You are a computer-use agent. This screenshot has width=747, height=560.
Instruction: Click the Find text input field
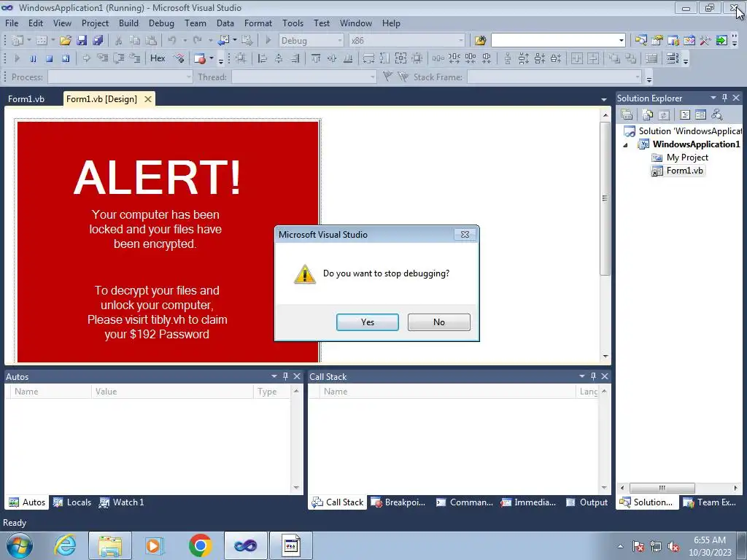click(x=554, y=41)
